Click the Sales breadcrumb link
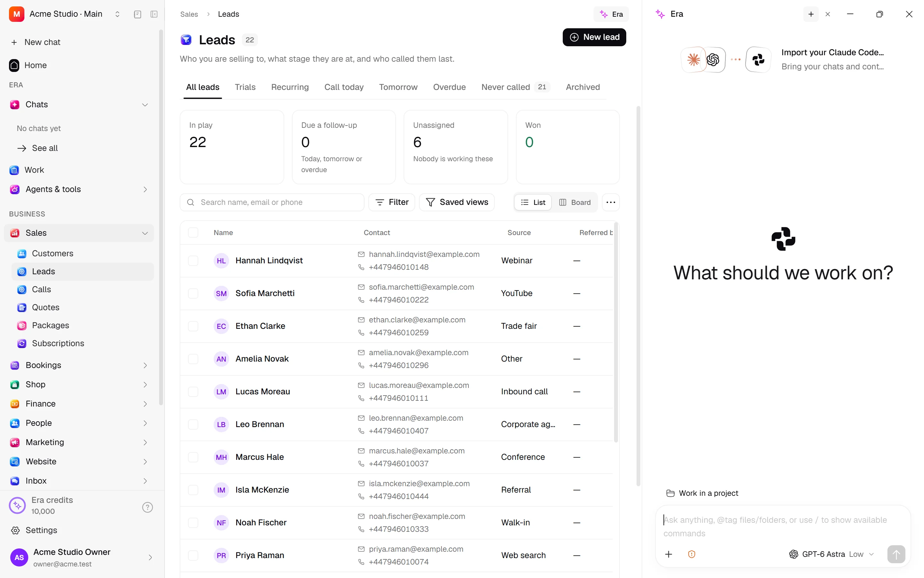Image resolution: width=924 pixels, height=578 pixels. tap(189, 14)
